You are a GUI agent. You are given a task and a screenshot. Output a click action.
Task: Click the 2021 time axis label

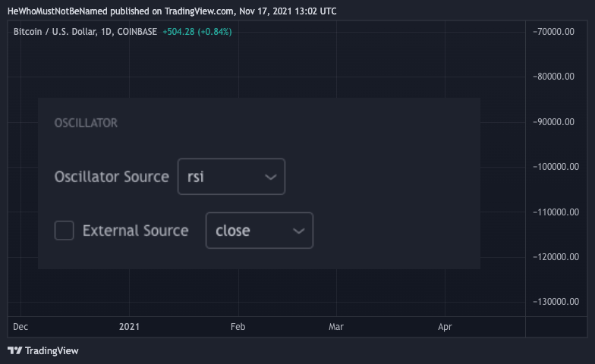click(x=129, y=326)
